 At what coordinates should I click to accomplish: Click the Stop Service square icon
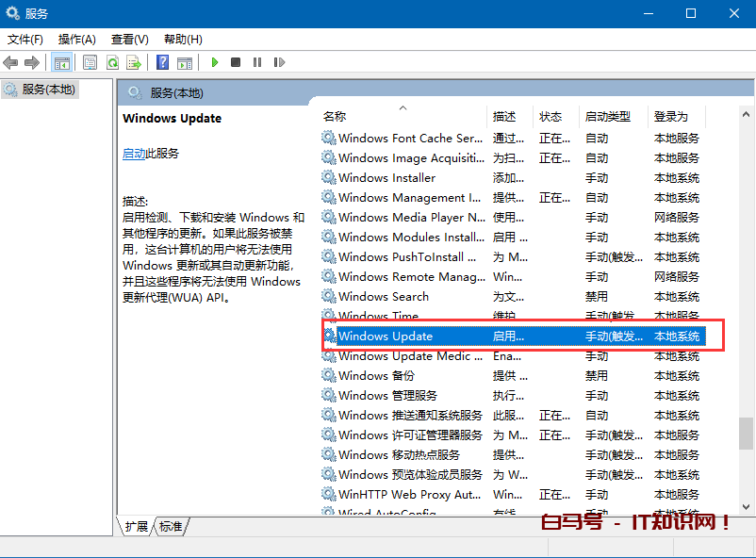pos(237,63)
